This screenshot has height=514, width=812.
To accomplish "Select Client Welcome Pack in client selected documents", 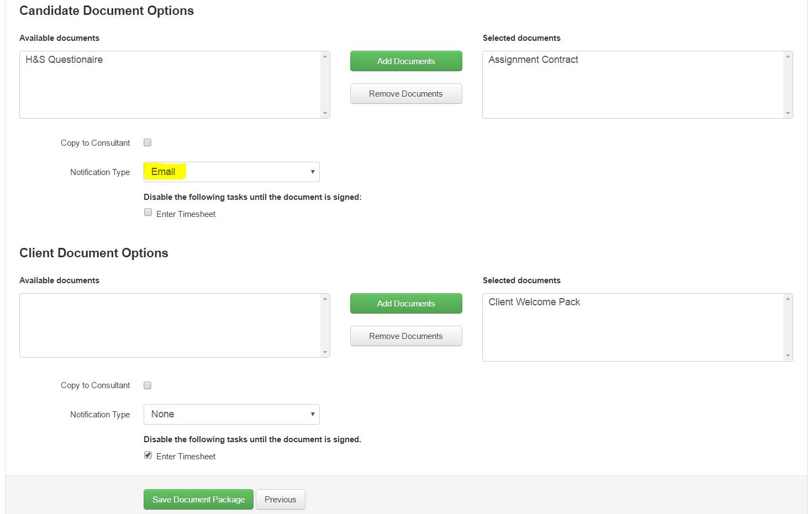I will [534, 302].
